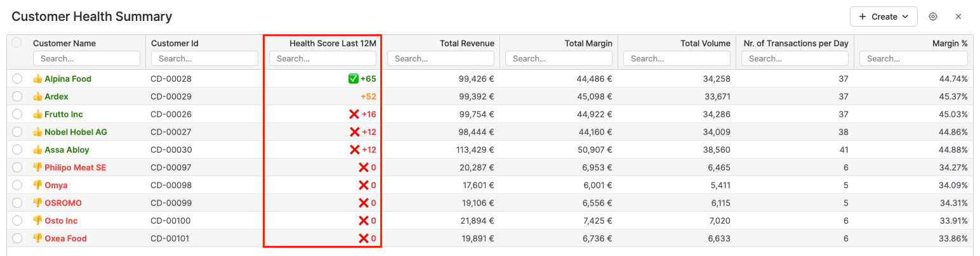Open the Alpina Food customer link
This screenshot has width=980, height=256.
click(x=67, y=79)
